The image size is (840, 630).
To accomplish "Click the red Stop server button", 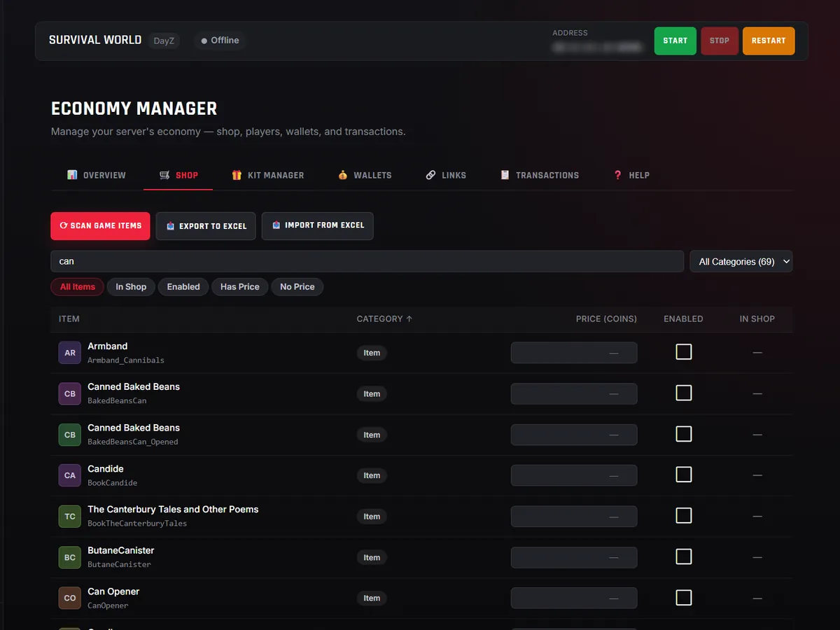I will [720, 41].
